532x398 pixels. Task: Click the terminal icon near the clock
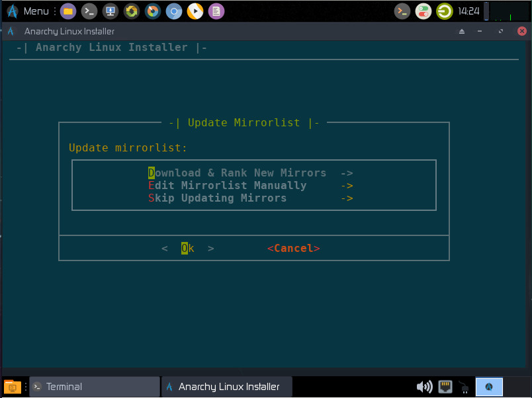402,11
